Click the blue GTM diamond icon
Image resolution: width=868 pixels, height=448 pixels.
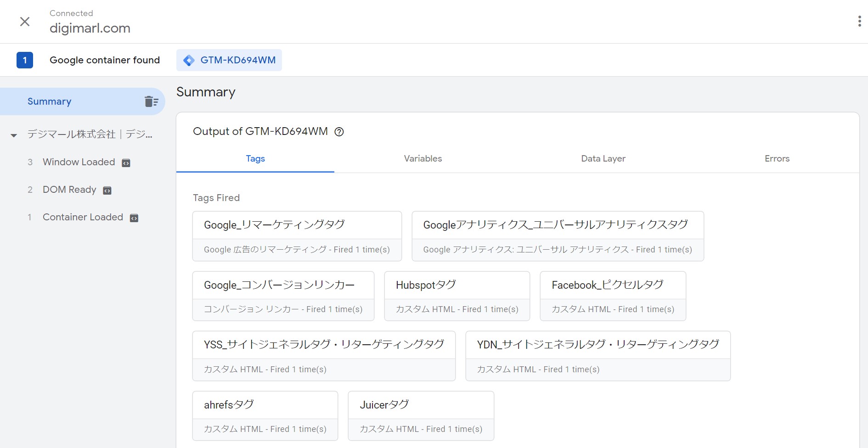pos(189,61)
